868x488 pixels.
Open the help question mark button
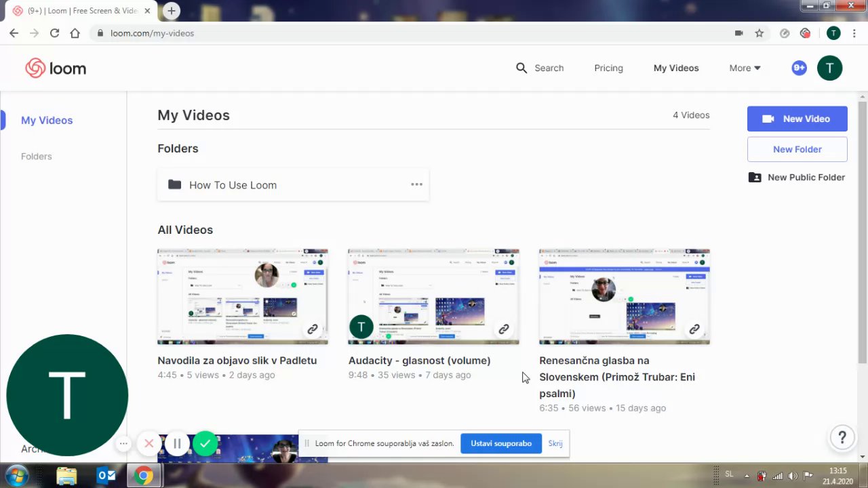[842, 437]
